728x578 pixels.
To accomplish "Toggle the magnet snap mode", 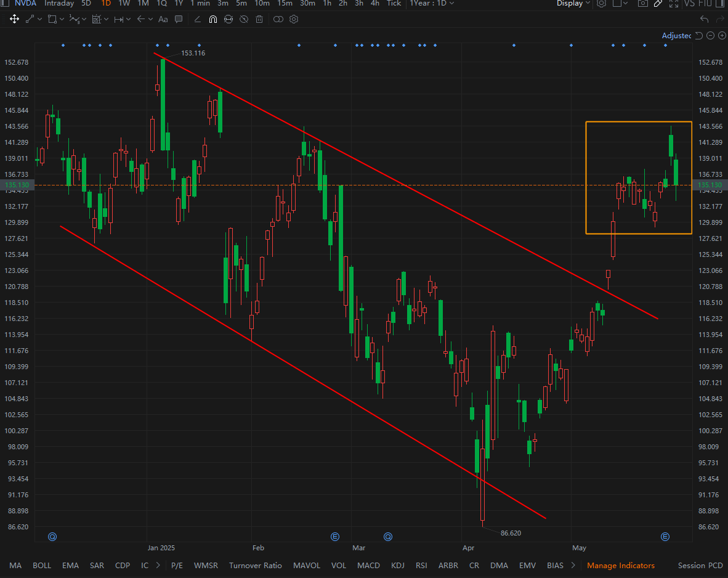I will point(213,19).
